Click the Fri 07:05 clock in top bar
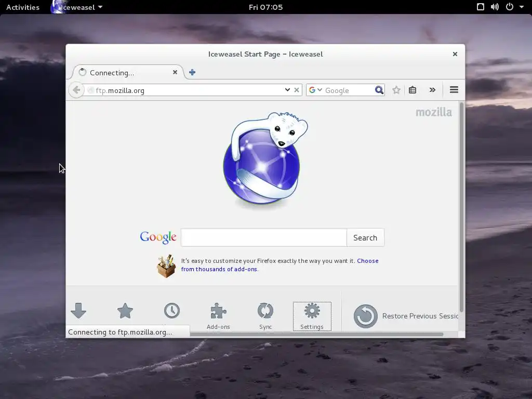532x399 pixels. click(x=265, y=7)
